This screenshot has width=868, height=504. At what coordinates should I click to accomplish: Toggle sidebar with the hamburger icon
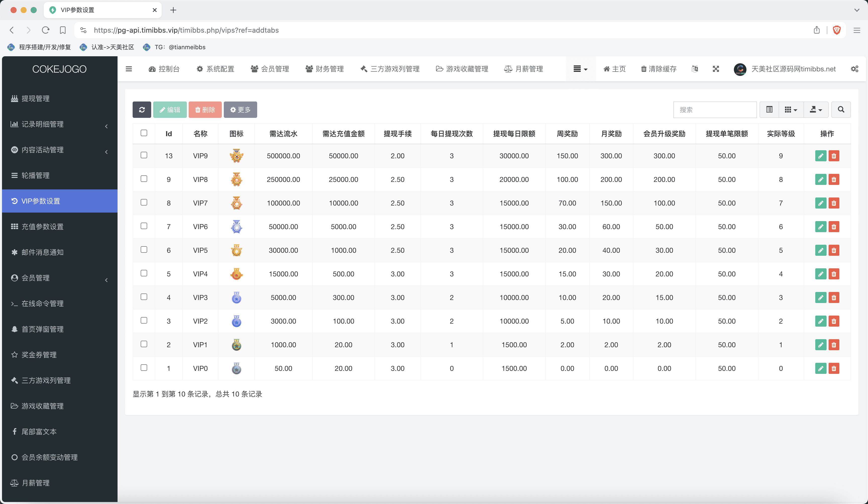point(129,69)
